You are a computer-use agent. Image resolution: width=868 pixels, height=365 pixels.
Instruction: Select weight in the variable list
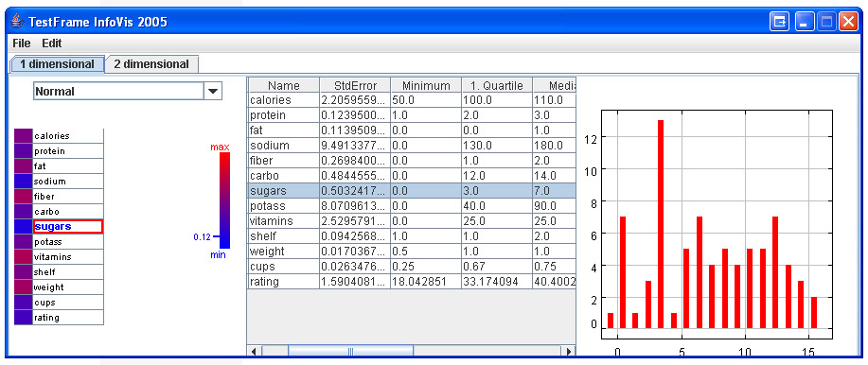[68, 287]
